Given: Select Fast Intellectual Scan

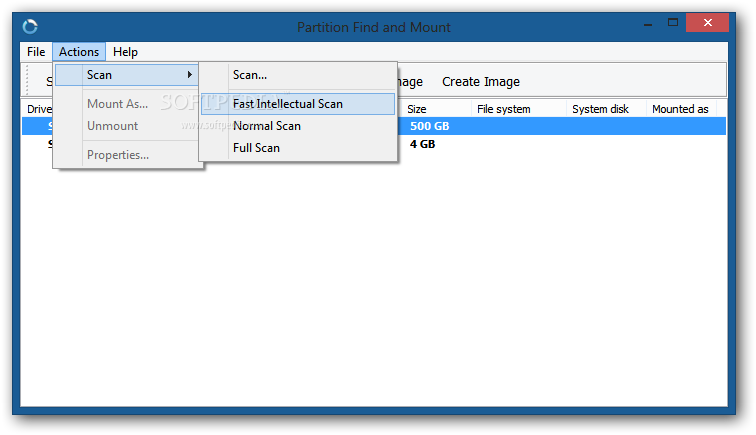Looking at the screenshot, I should point(298,104).
